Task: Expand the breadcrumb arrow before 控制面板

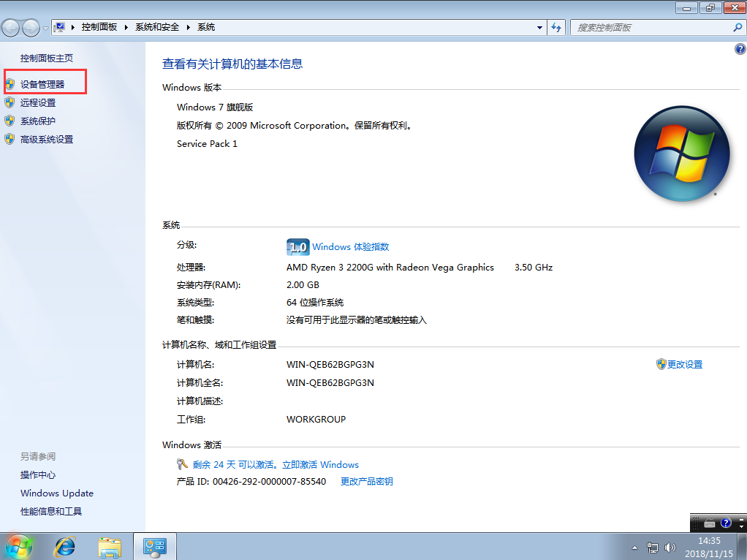Action: [73, 27]
